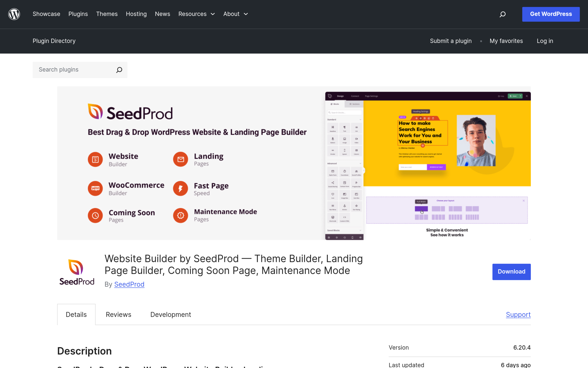588x368 pixels.
Task: Click the Website Builder orange icon
Action: (95, 159)
